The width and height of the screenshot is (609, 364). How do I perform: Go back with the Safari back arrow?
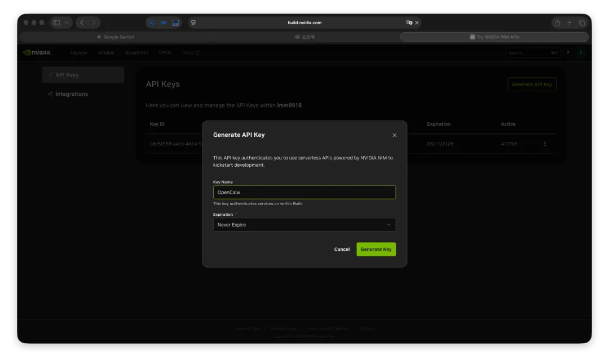(82, 23)
